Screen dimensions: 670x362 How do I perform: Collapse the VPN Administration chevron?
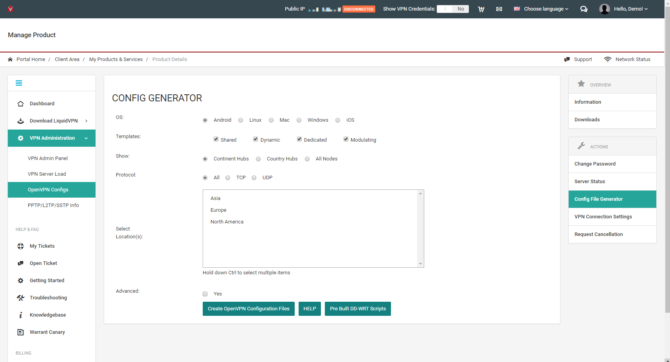(86, 138)
